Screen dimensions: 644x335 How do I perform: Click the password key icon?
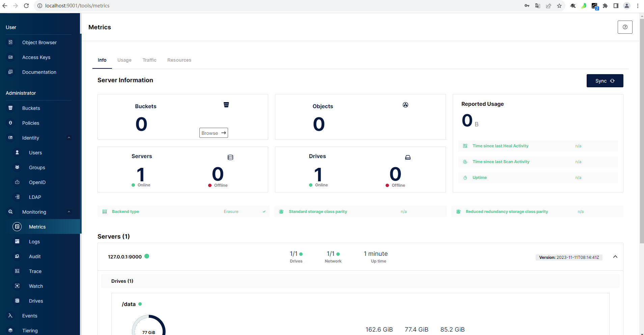tap(527, 6)
